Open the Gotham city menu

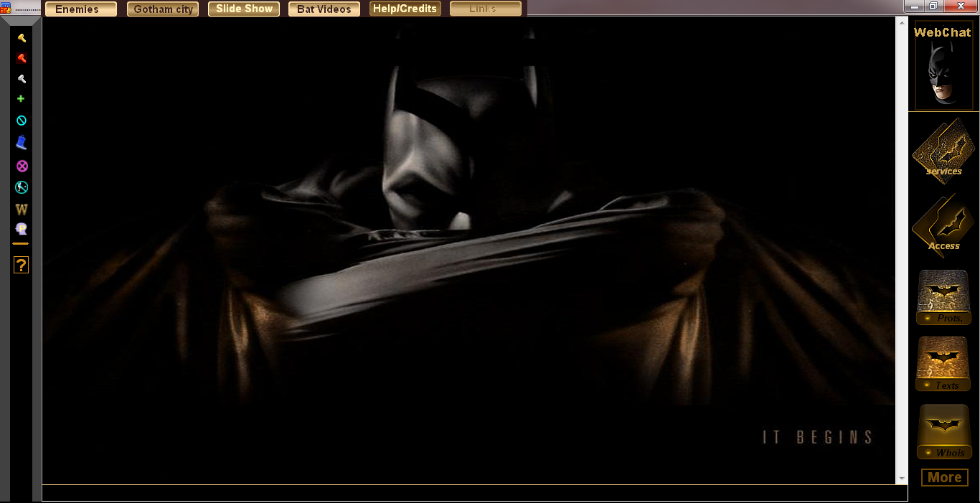163,9
